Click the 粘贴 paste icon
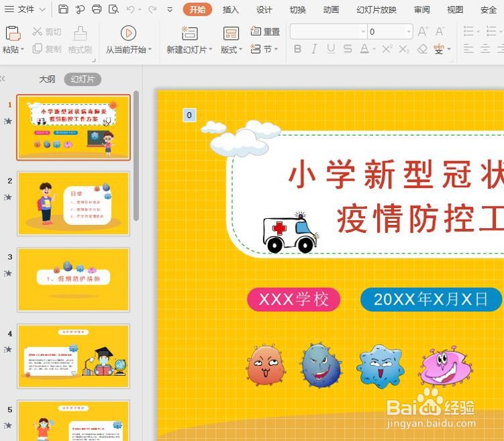The height and width of the screenshot is (441, 504). point(13,34)
